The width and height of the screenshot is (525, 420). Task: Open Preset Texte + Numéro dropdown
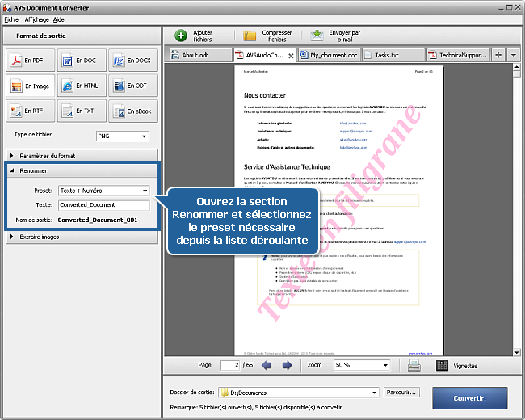[x=104, y=191]
